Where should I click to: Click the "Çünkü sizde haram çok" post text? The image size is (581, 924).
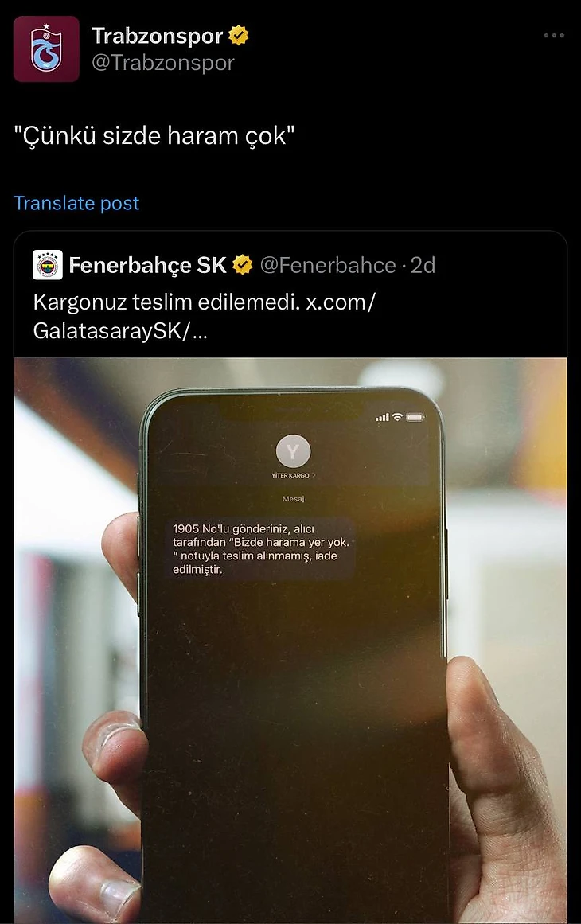coord(154,135)
